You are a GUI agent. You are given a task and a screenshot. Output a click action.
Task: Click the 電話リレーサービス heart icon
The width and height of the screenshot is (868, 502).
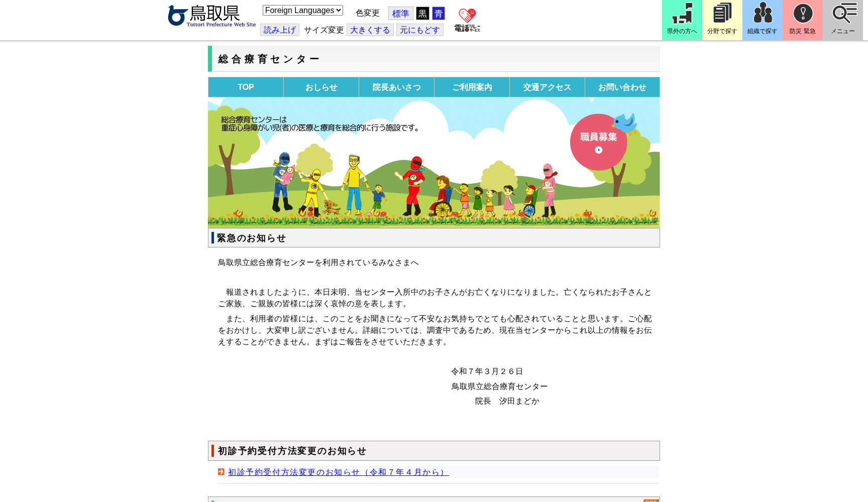tap(467, 19)
